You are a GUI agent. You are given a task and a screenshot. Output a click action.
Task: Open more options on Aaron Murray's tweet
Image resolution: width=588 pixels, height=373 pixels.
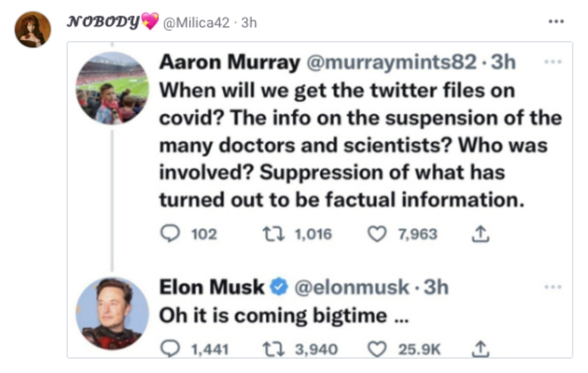click(x=553, y=62)
